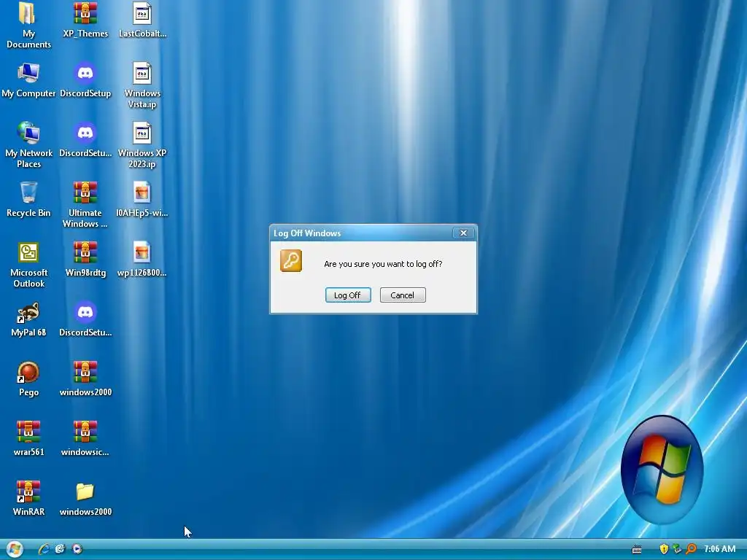Select the wp1126800 image file icon
The height and width of the screenshot is (560, 747).
(142, 260)
